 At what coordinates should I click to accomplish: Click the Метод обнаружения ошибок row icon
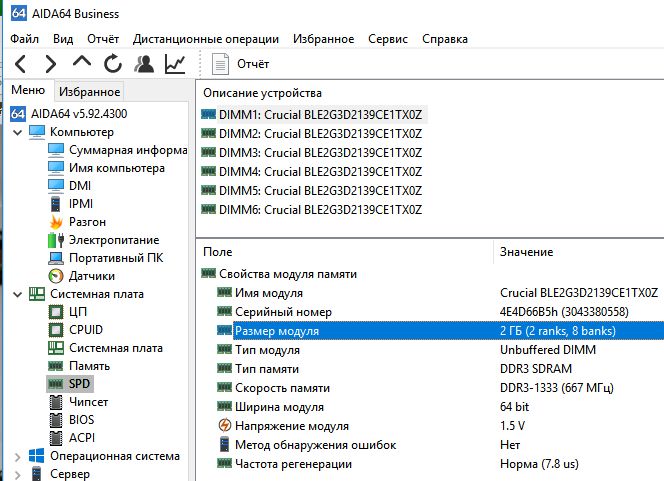tap(224, 445)
